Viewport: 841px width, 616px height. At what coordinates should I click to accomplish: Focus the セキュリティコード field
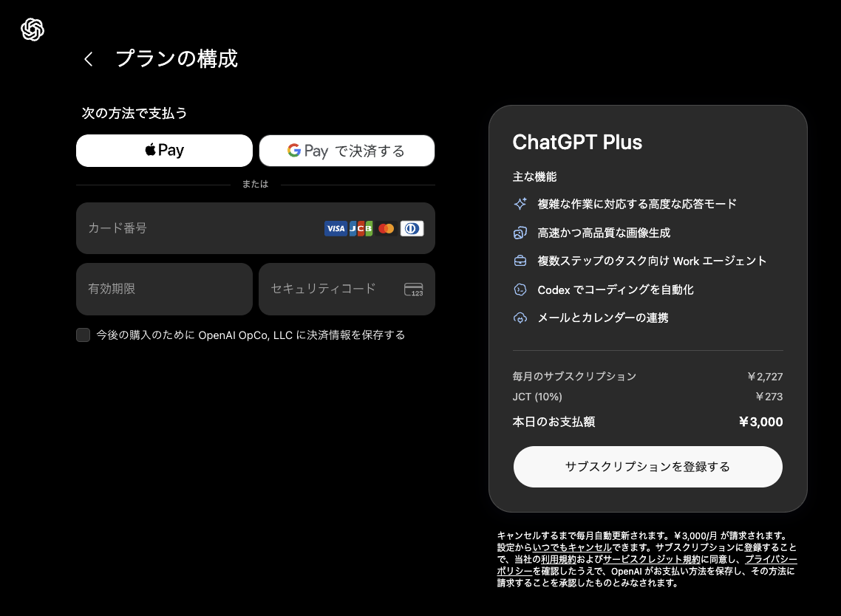tap(347, 289)
